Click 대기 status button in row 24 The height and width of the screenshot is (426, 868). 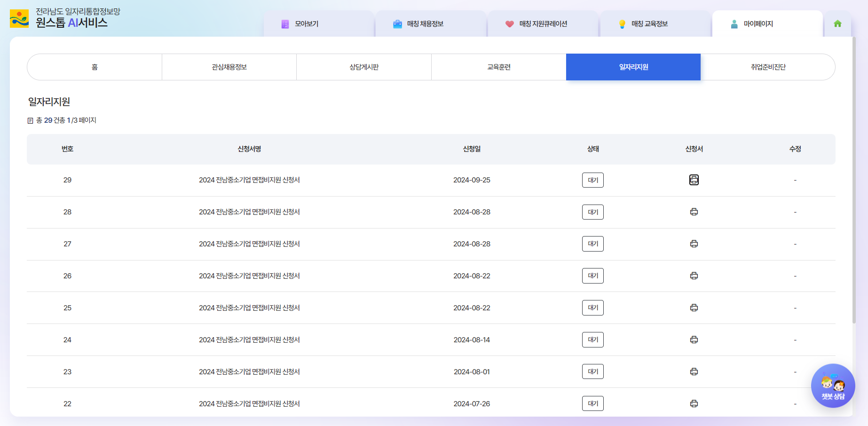tap(593, 340)
